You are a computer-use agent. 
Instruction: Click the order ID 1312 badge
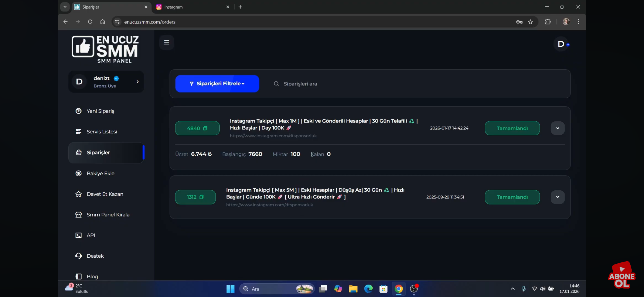coord(195,197)
